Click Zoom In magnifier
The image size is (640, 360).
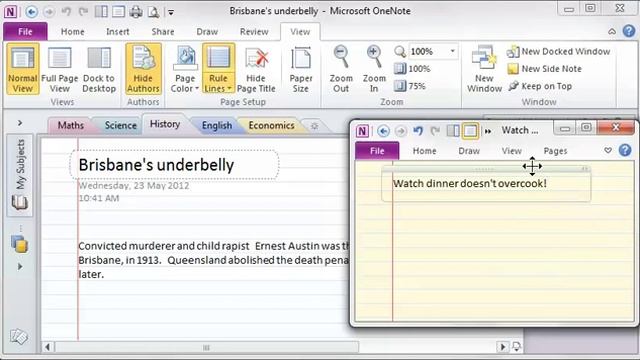pyautogui.click(x=374, y=69)
